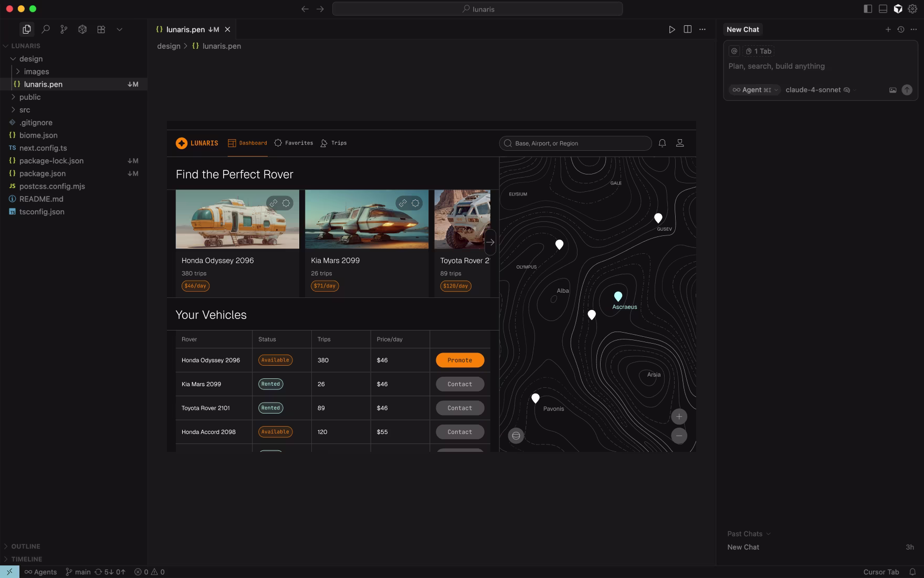924x578 pixels.
Task: Toggle favorite on the Honda Odyssey card
Action: pos(286,203)
